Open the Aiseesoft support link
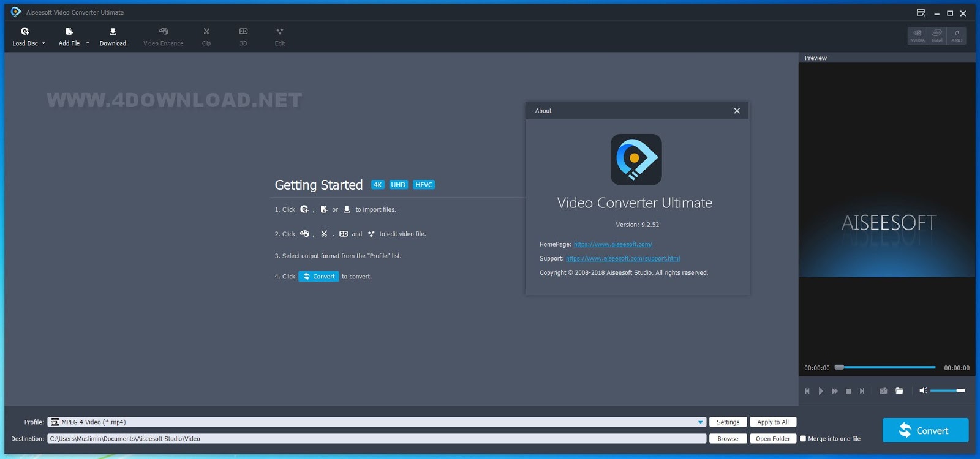 (623, 258)
